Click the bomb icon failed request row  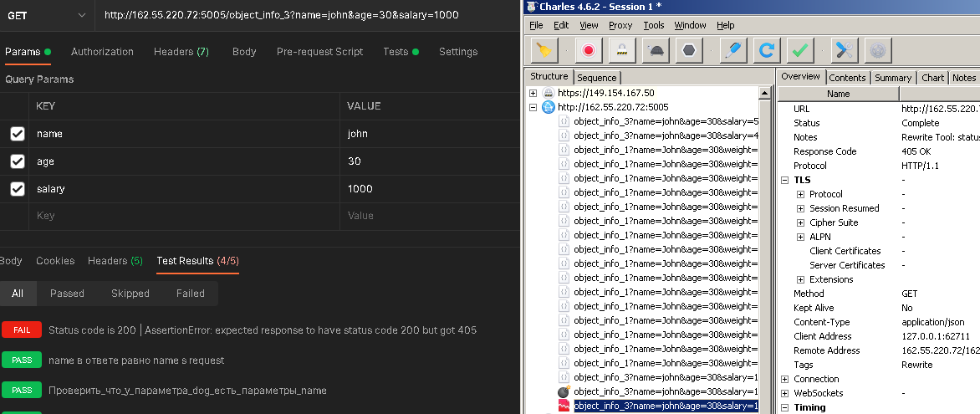point(564,391)
